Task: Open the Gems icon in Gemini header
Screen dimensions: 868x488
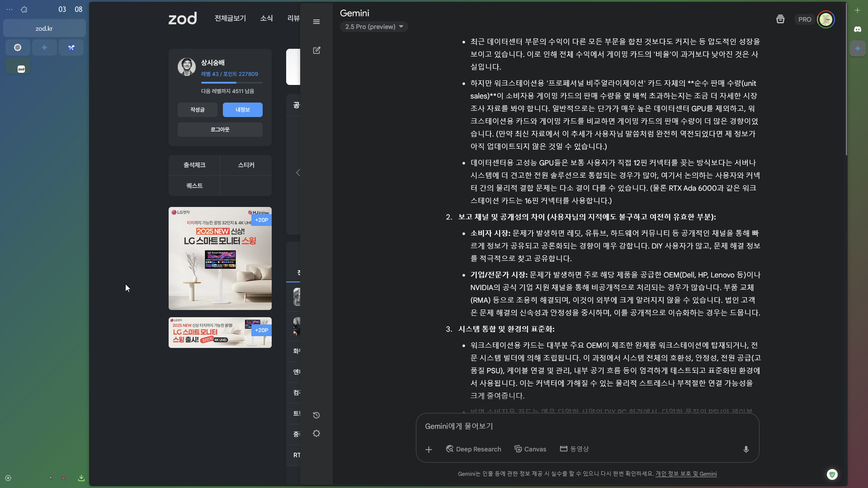Action: click(x=780, y=19)
